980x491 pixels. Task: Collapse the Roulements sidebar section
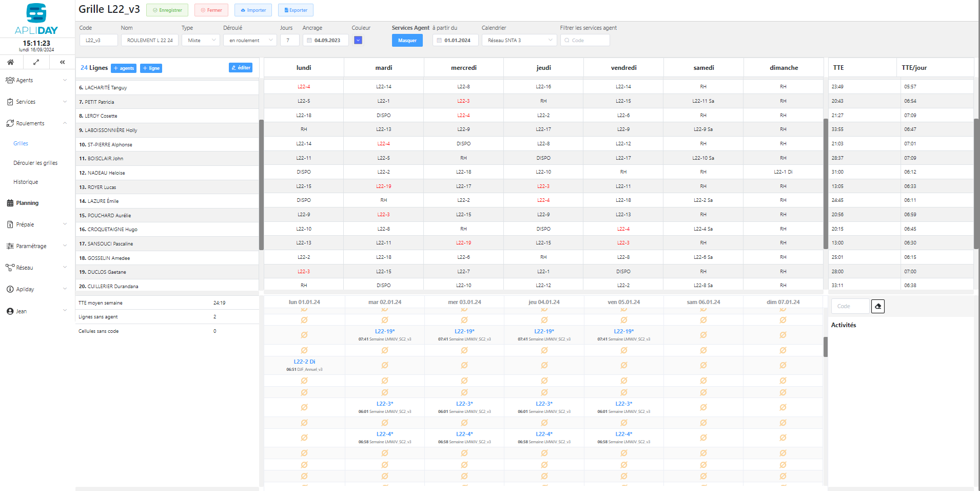[65, 123]
